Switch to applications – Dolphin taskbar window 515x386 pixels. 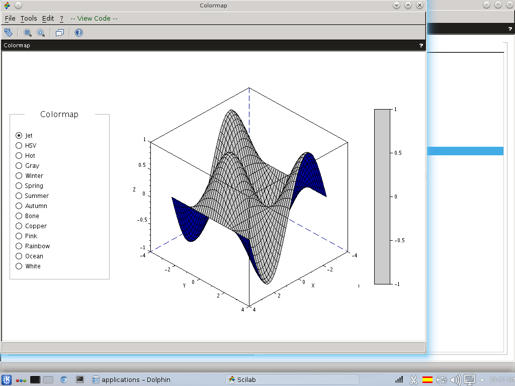[132, 380]
